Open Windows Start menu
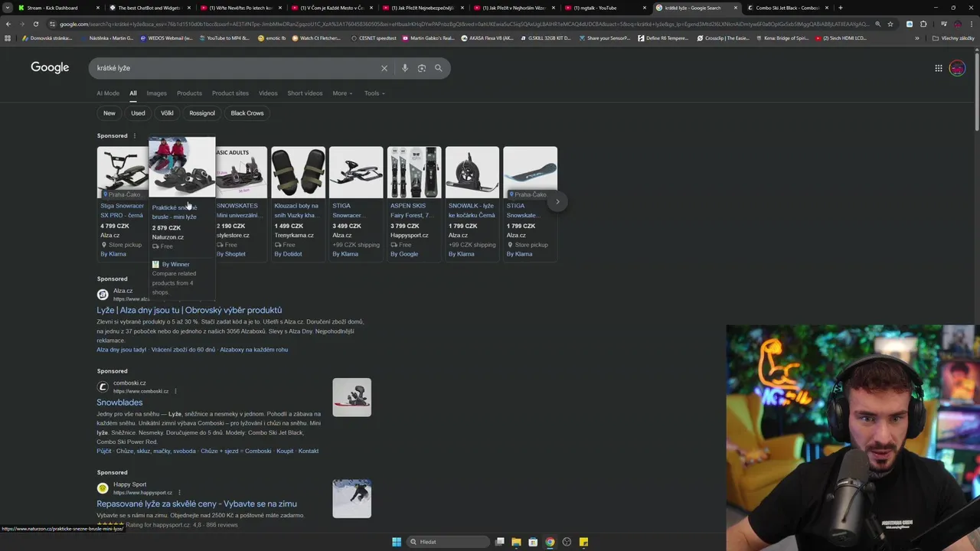This screenshot has width=980, height=551. pyautogui.click(x=397, y=542)
